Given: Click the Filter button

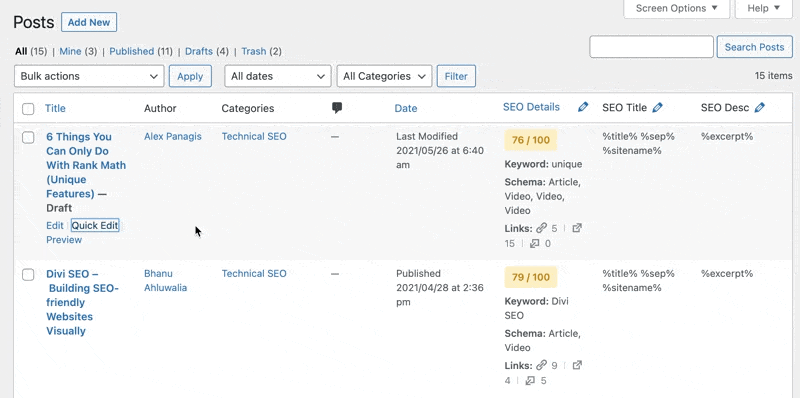Looking at the screenshot, I should (456, 76).
